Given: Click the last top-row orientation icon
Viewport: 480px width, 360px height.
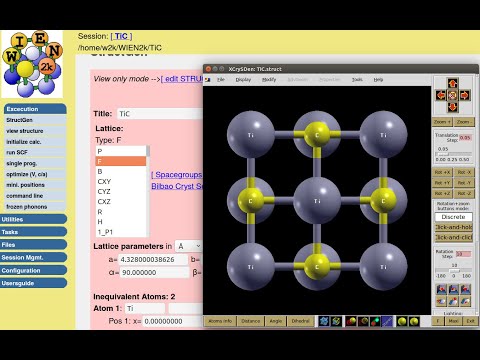Looking at the screenshot, I should pos(465,289).
